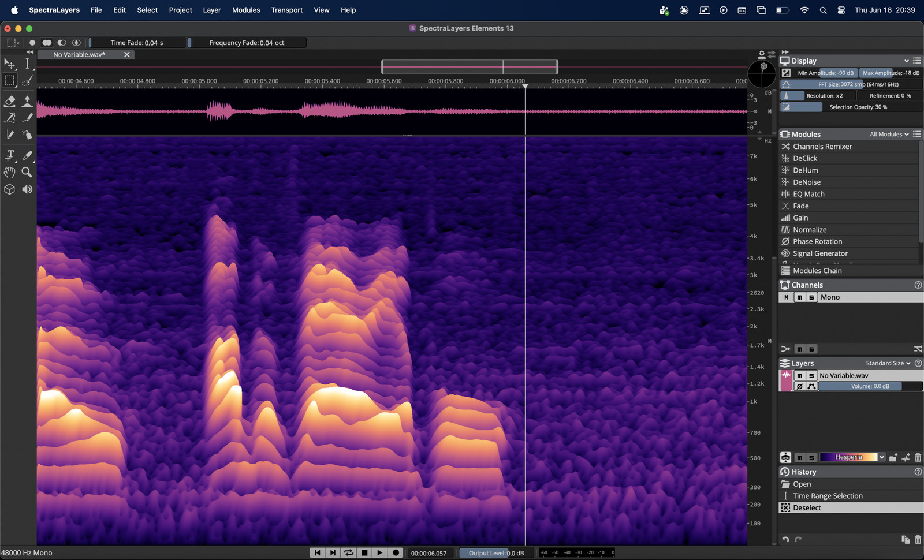
Task: Delete layer using trash icon beside Hesperia
Action: (x=918, y=457)
